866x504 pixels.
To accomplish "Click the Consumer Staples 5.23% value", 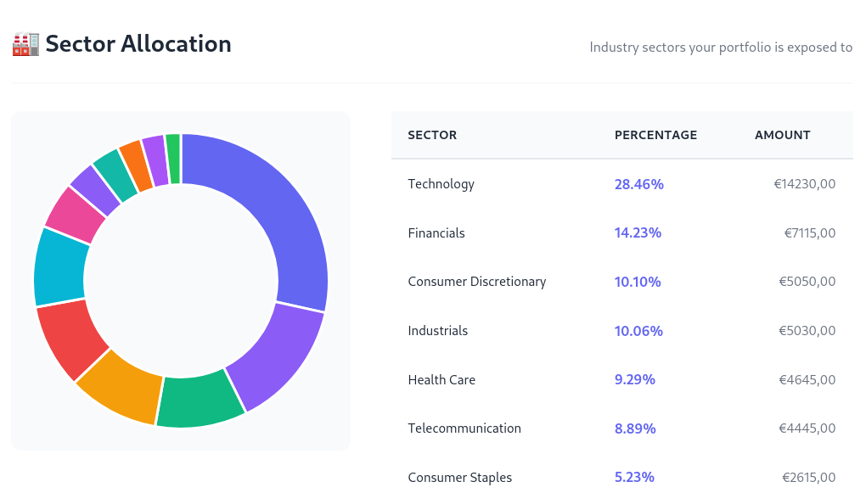I will (x=634, y=478).
